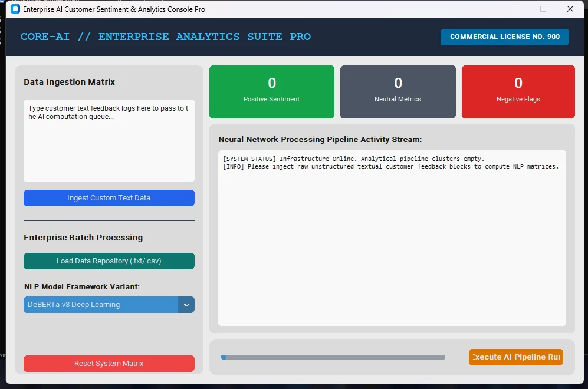This screenshot has height=389, width=588.
Task: Maximize the Analytics Console window
Action: click(x=543, y=9)
